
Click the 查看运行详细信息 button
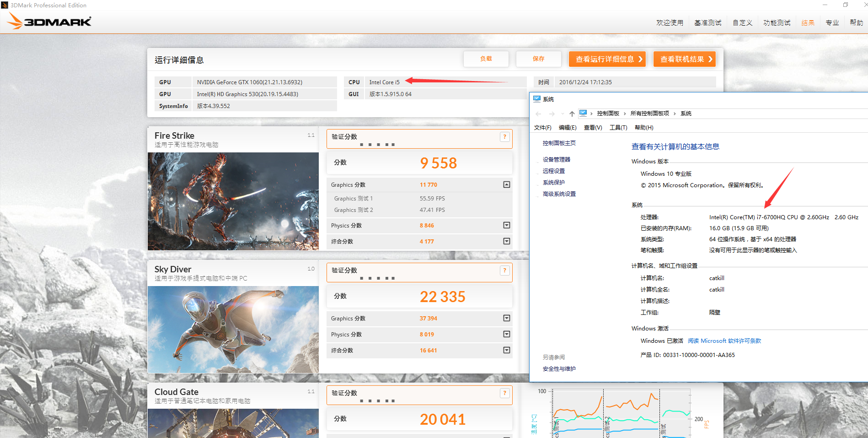pos(607,59)
